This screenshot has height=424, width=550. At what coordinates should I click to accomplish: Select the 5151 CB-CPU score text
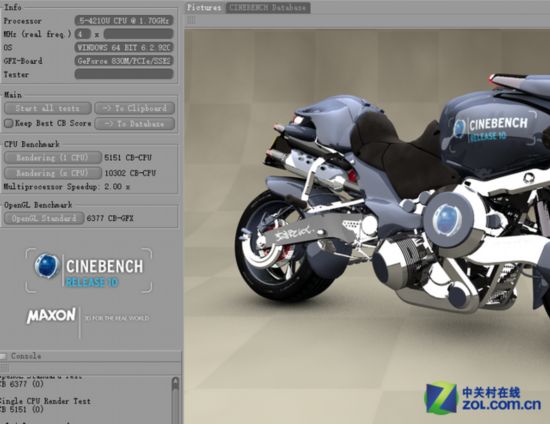click(128, 158)
